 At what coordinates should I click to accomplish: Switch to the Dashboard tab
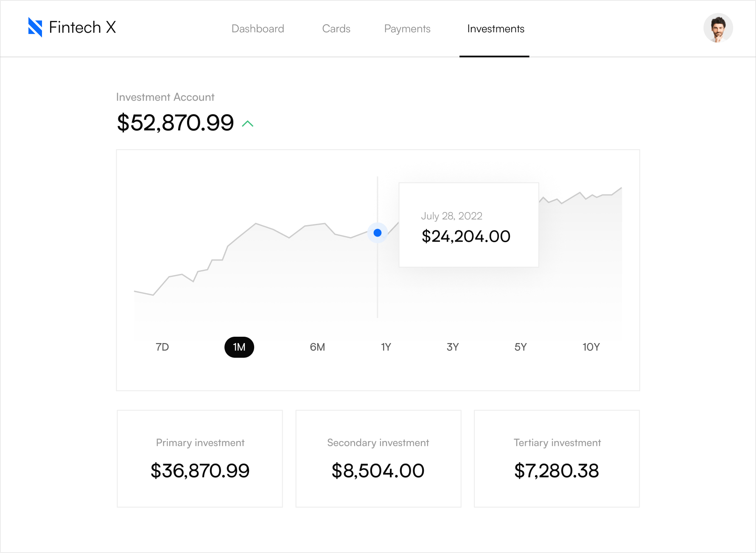point(258,28)
